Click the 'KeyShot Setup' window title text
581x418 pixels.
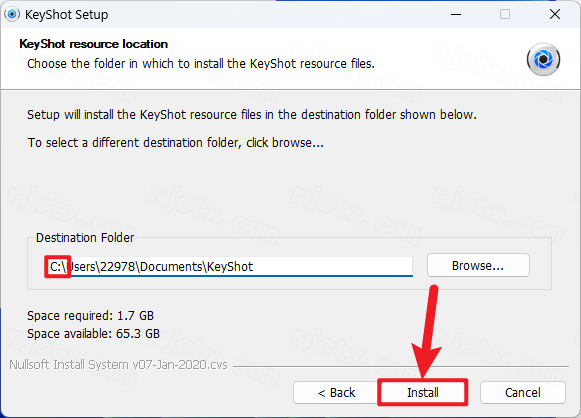67,15
